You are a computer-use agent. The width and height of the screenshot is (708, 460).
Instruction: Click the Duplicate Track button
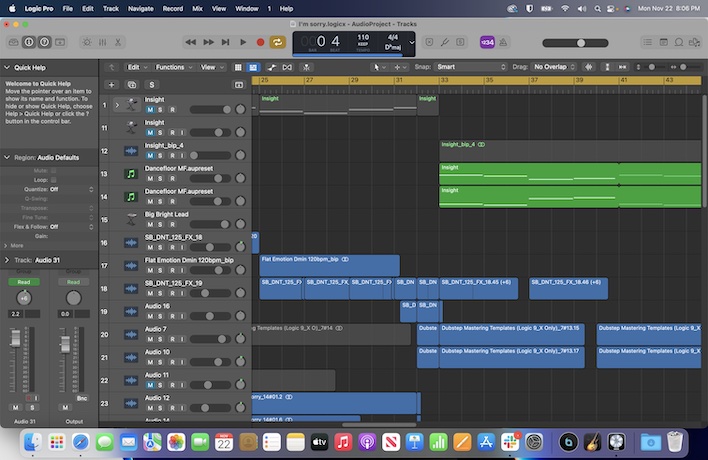click(x=132, y=84)
